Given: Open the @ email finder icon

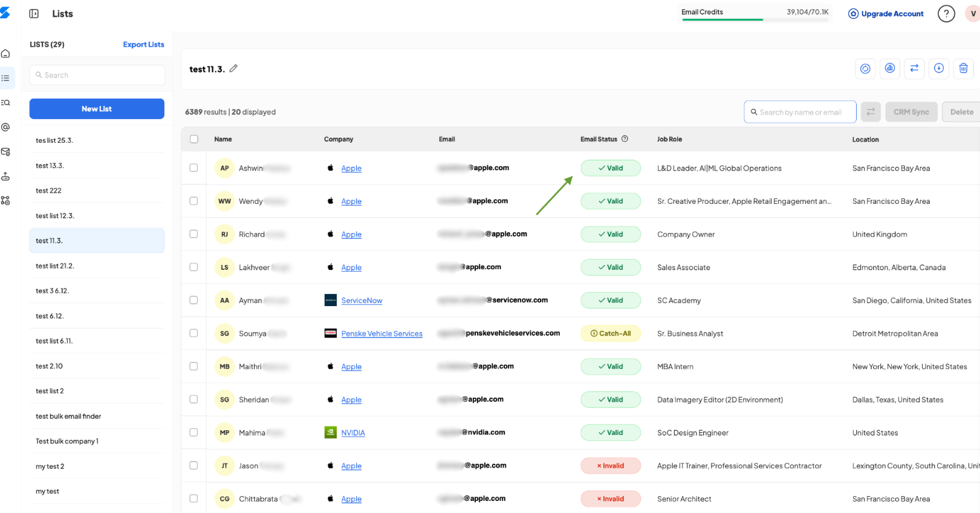Looking at the screenshot, I should 5,127.
